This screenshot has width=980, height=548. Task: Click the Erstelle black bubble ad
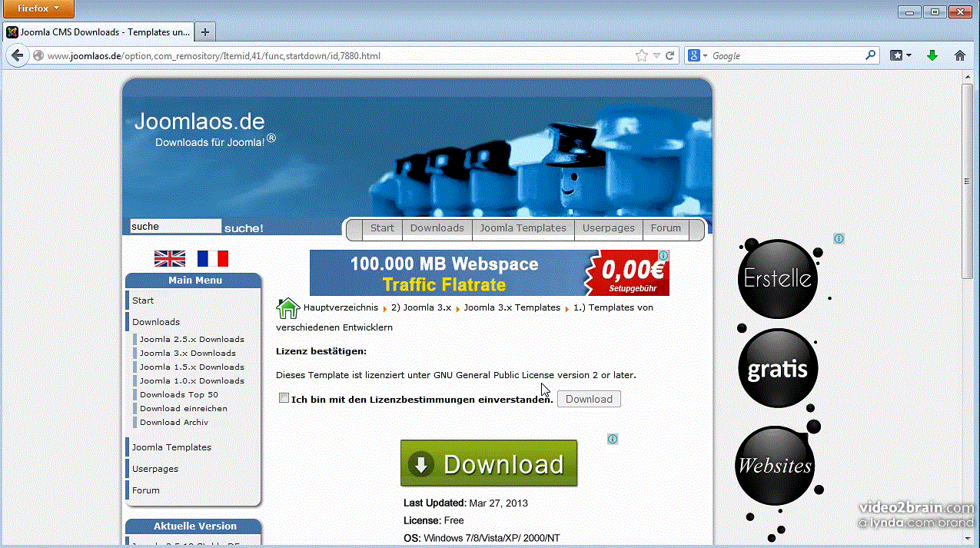tap(778, 279)
